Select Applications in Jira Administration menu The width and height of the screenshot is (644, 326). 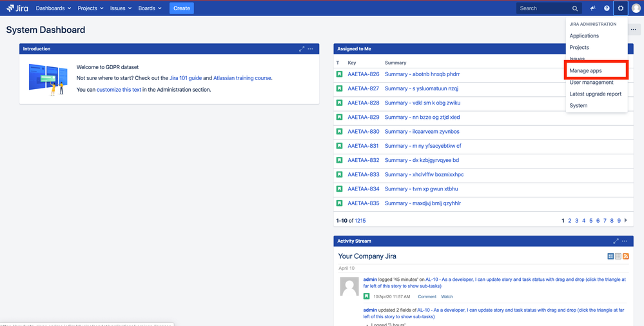click(x=584, y=36)
